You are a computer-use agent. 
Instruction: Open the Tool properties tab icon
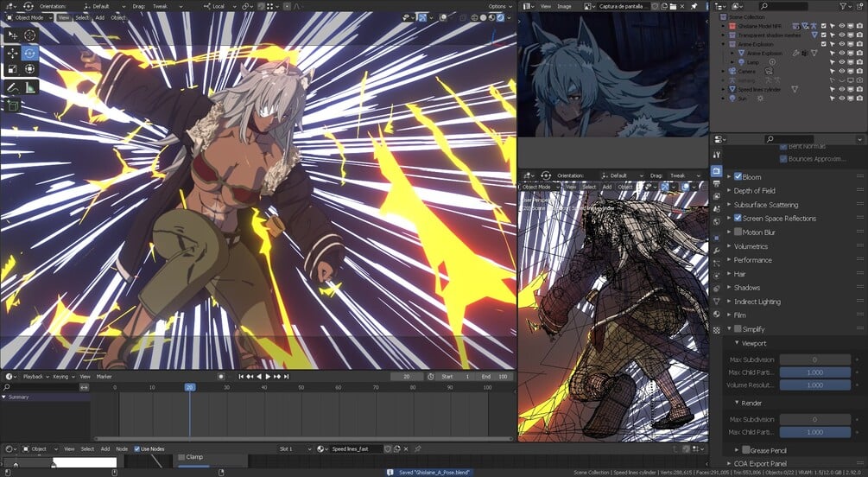(716, 155)
